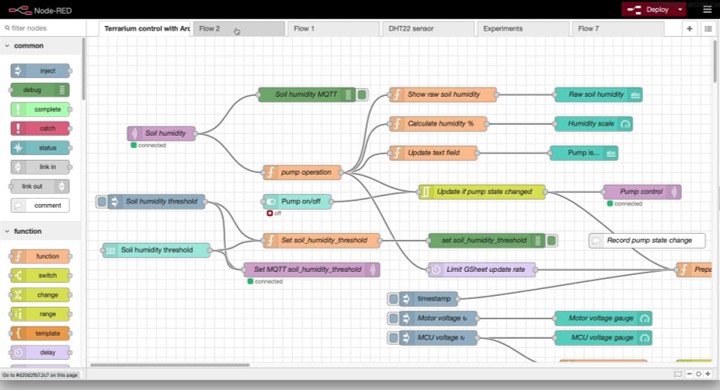Select the Update text field node
Viewport: 720px width, 390px height.
click(433, 153)
